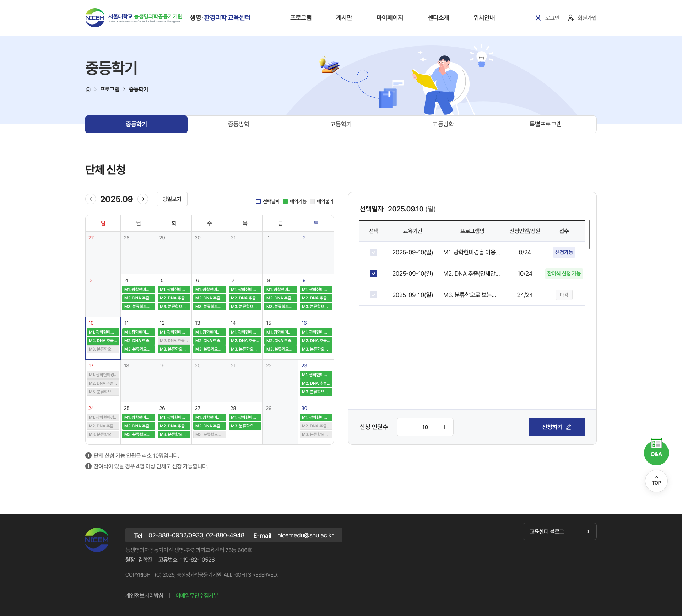Click the home breadcrumb icon
This screenshot has width=682, height=616.
point(88,89)
